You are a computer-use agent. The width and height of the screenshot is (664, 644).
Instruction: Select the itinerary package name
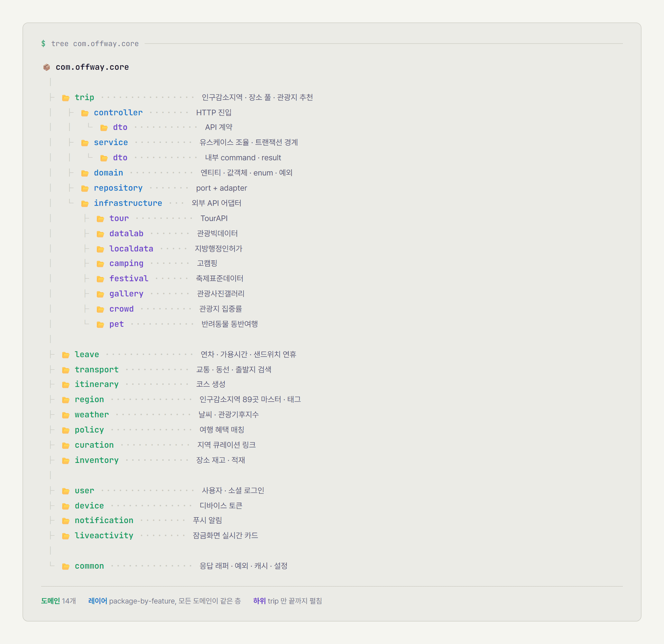(x=96, y=384)
